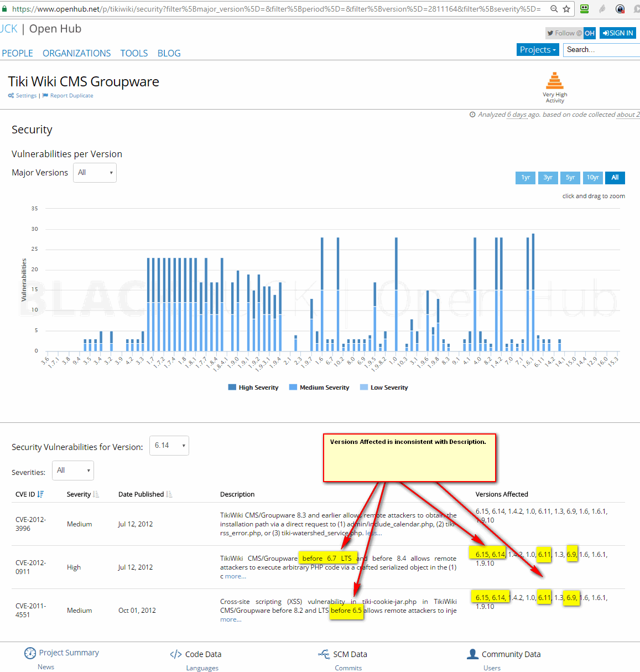
Task: Click the Code Data brackets icon
Action: [176, 654]
